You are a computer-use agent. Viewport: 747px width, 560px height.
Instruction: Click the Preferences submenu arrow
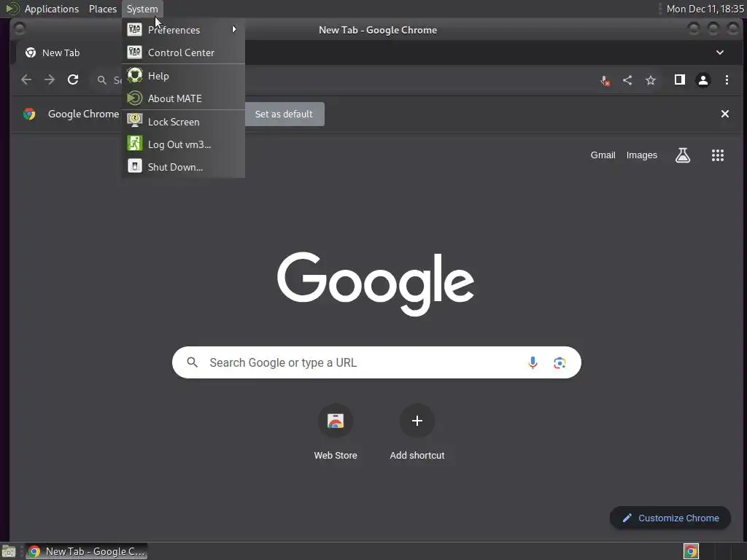tap(234, 29)
